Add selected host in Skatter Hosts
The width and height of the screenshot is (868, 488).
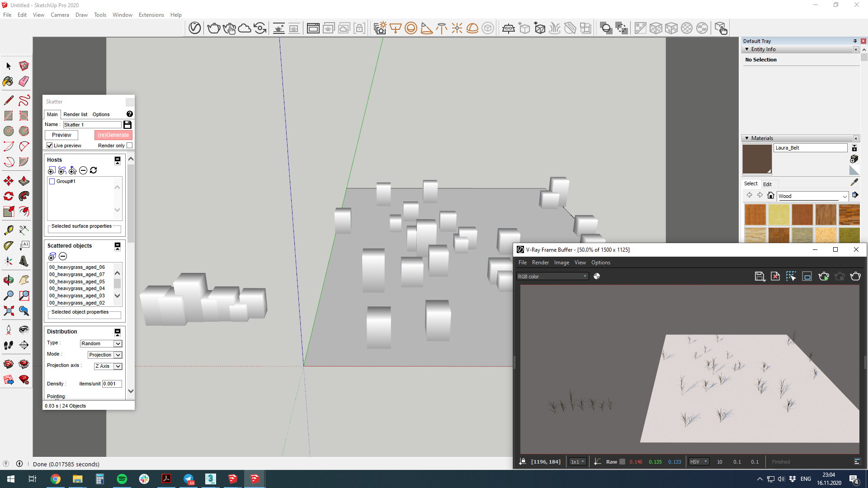pyautogui.click(x=52, y=170)
